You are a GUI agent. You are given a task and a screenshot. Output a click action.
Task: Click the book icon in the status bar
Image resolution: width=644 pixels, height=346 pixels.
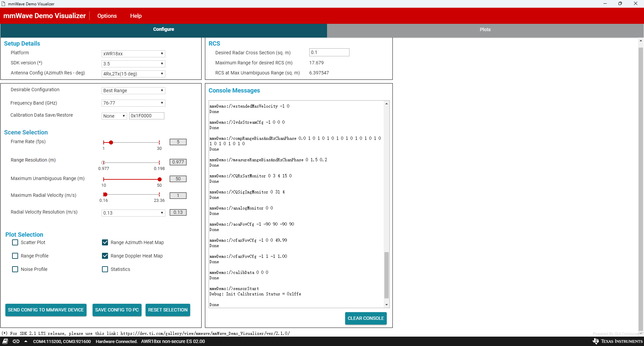[x=5, y=341]
